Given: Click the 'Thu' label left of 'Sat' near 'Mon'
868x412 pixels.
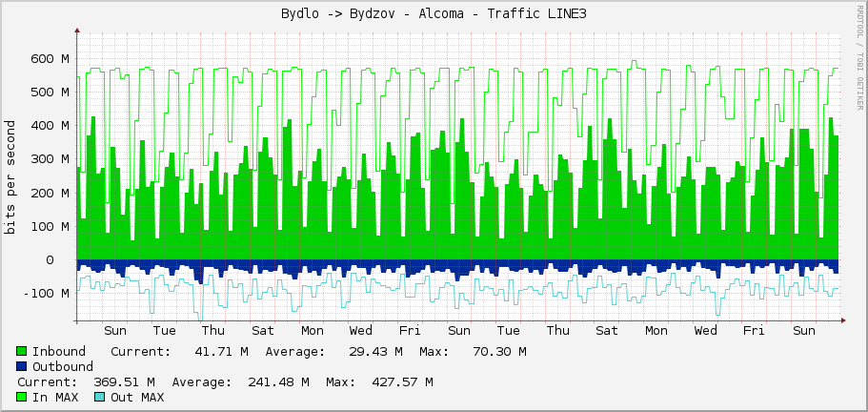Looking at the screenshot, I should pos(213,331).
